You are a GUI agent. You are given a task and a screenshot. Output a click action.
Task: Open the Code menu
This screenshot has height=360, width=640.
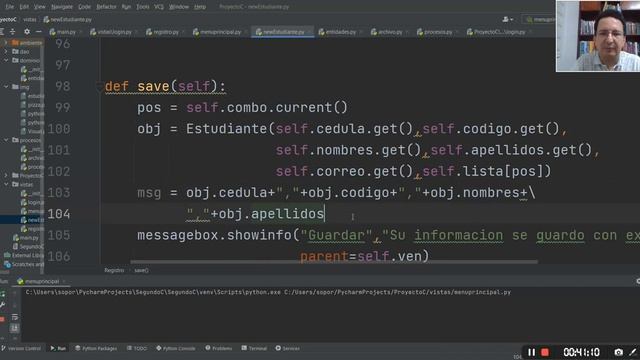click(x=84, y=7)
